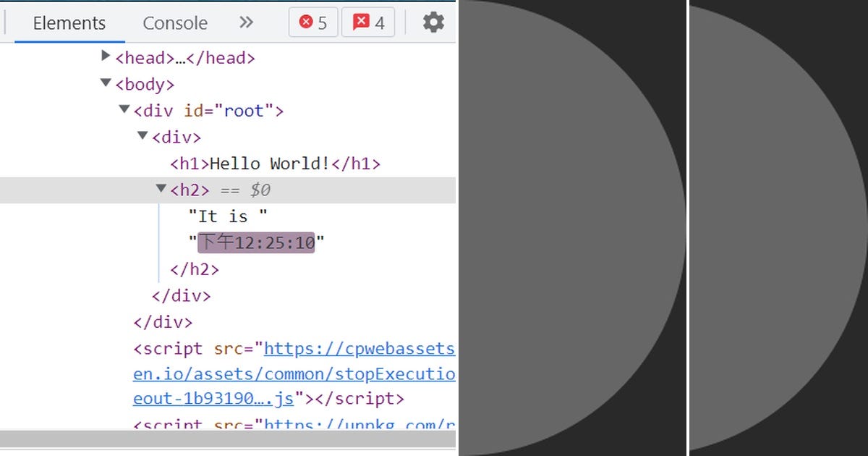Viewport: 868px width, 456px height.
Task: Collapse the h2 element node
Action: (x=160, y=190)
